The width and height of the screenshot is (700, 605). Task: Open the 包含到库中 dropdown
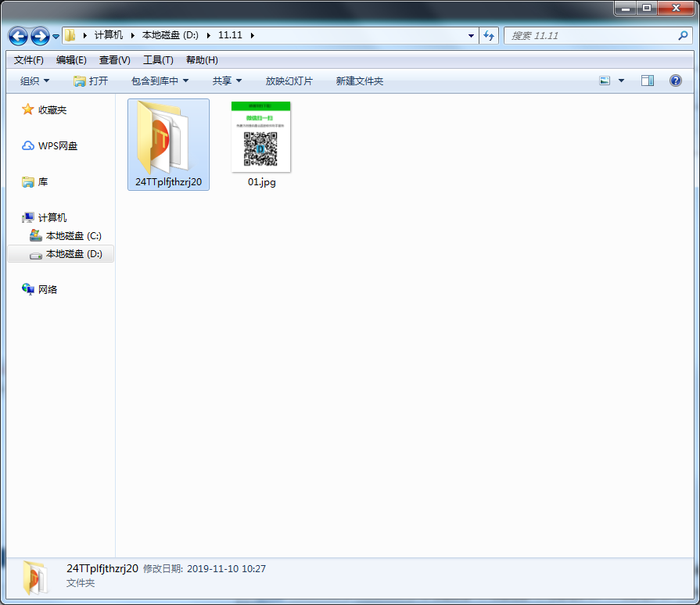pyautogui.click(x=160, y=81)
